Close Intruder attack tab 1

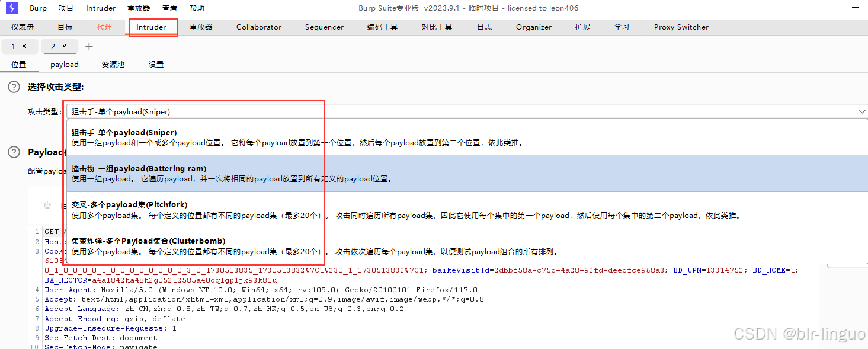(24, 46)
